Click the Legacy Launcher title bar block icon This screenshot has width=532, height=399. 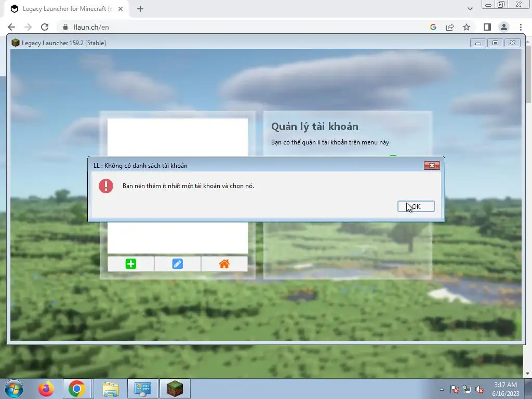coord(15,43)
